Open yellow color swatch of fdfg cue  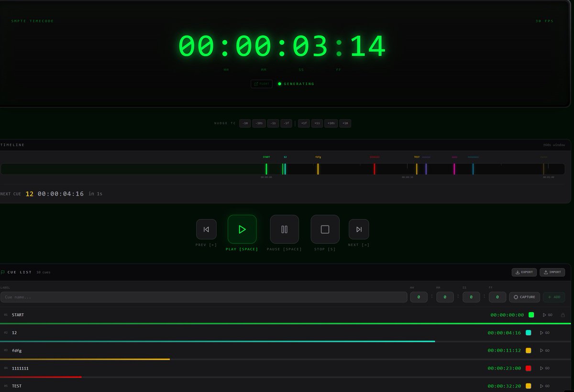(x=529, y=350)
